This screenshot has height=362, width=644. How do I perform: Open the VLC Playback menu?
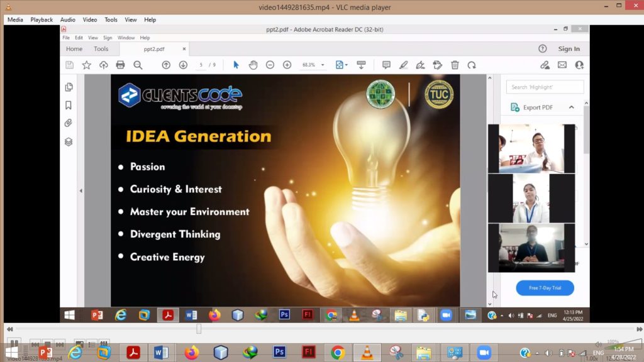(42, 19)
